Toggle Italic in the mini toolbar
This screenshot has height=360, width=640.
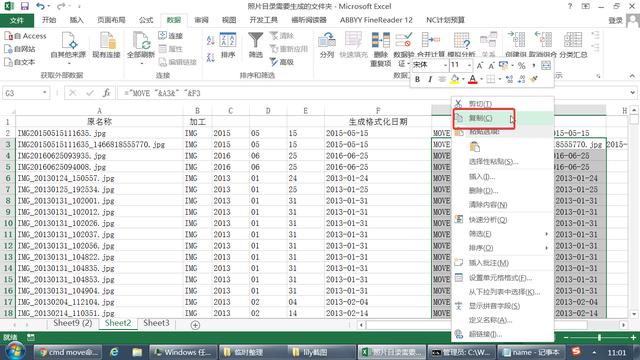click(x=430, y=79)
